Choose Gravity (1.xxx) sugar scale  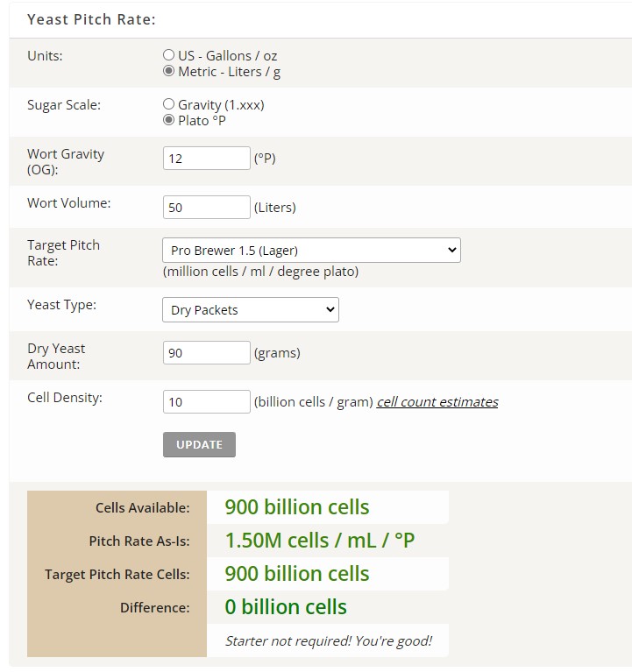coord(169,104)
